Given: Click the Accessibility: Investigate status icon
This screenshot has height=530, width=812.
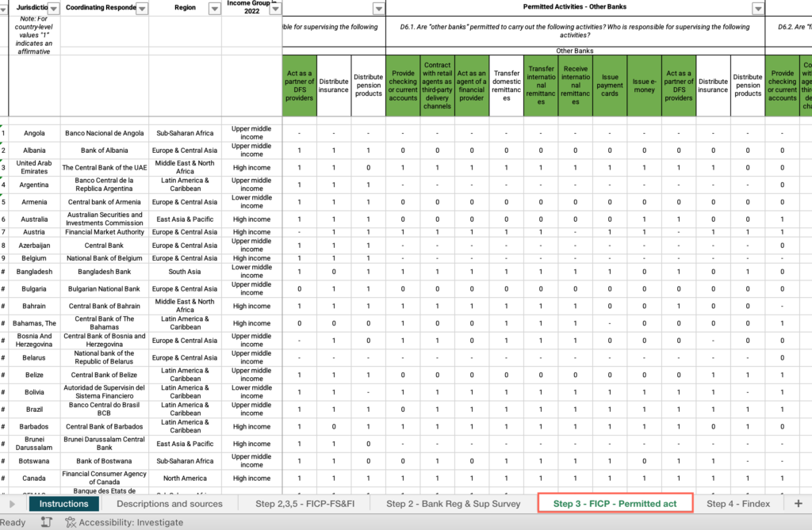Looking at the screenshot, I should tap(71, 522).
